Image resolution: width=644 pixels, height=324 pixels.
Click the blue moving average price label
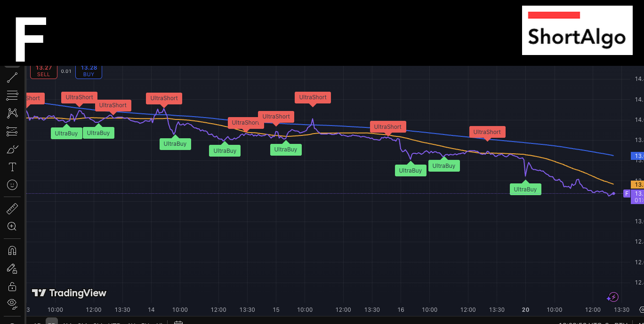(x=637, y=156)
